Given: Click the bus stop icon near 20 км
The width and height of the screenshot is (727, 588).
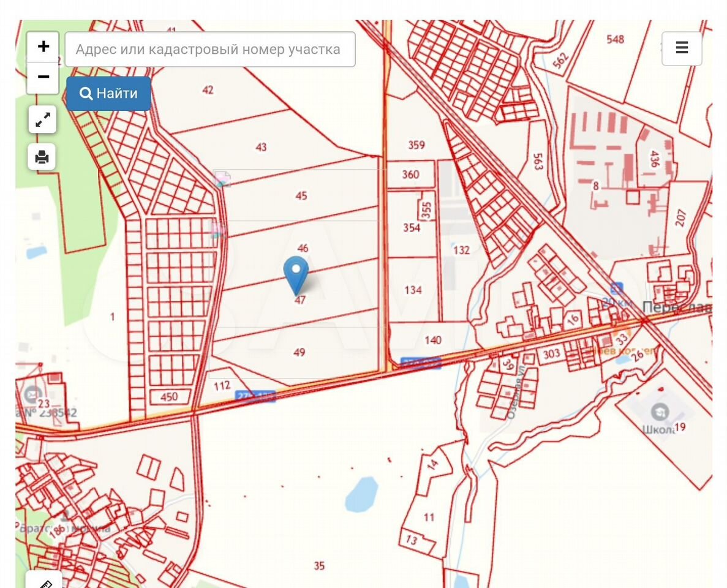Looking at the screenshot, I should coord(616,288).
